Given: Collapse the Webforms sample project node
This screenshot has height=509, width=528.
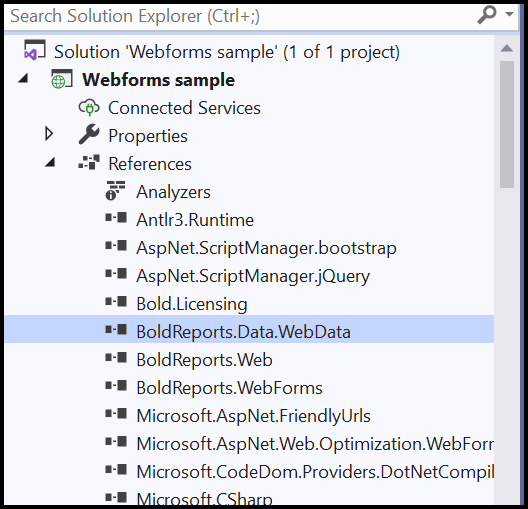Looking at the screenshot, I should pyautogui.click(x=23, y=78).
